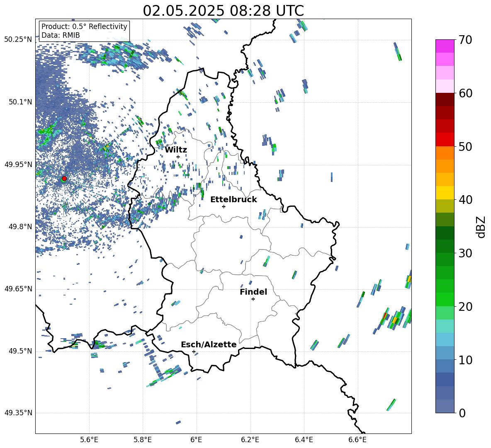Pick the bright red colorbar swatch just above 50
Viewport: 491px width, 448px height.
(445, 140)
